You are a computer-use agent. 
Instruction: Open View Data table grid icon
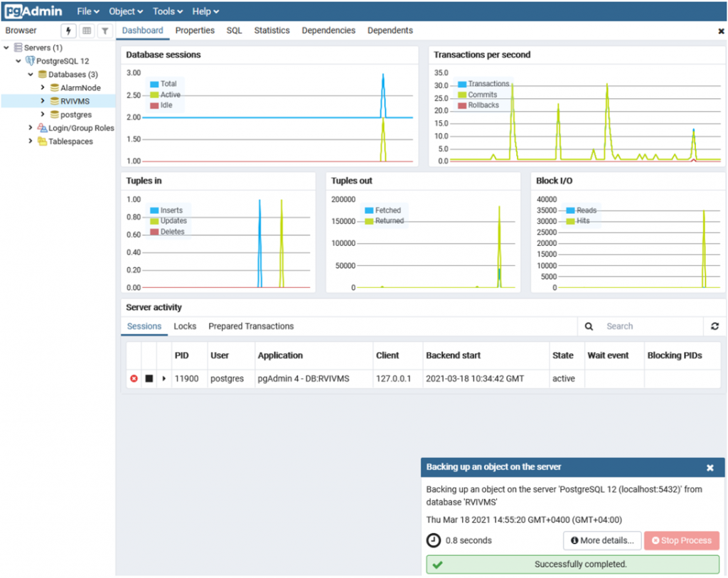click(x=87, y=31)
